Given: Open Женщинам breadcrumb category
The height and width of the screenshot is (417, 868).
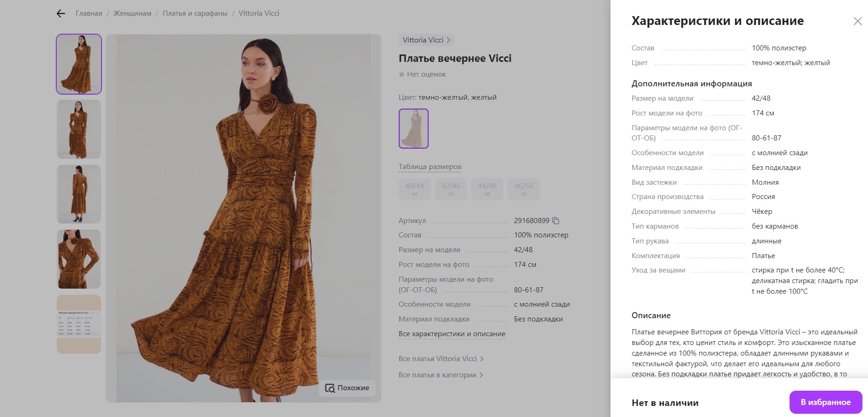Looking at the screenshot, I should (x=132, y=13).
